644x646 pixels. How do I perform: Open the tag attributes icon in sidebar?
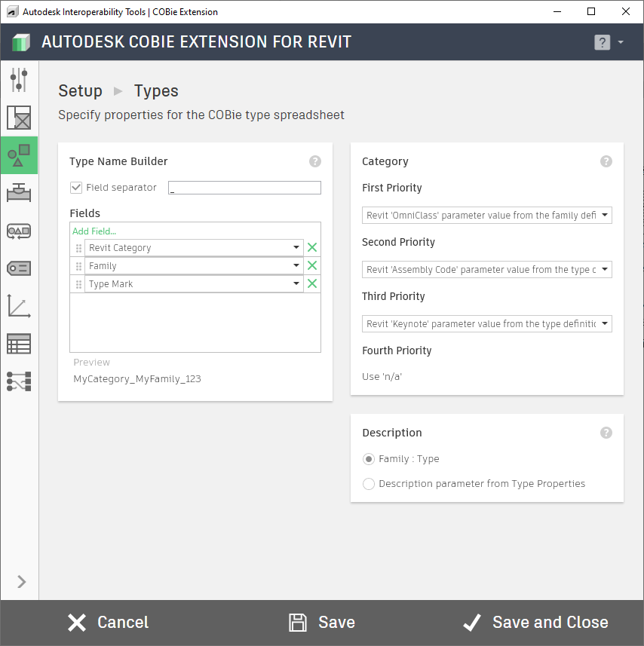point(19,268)
